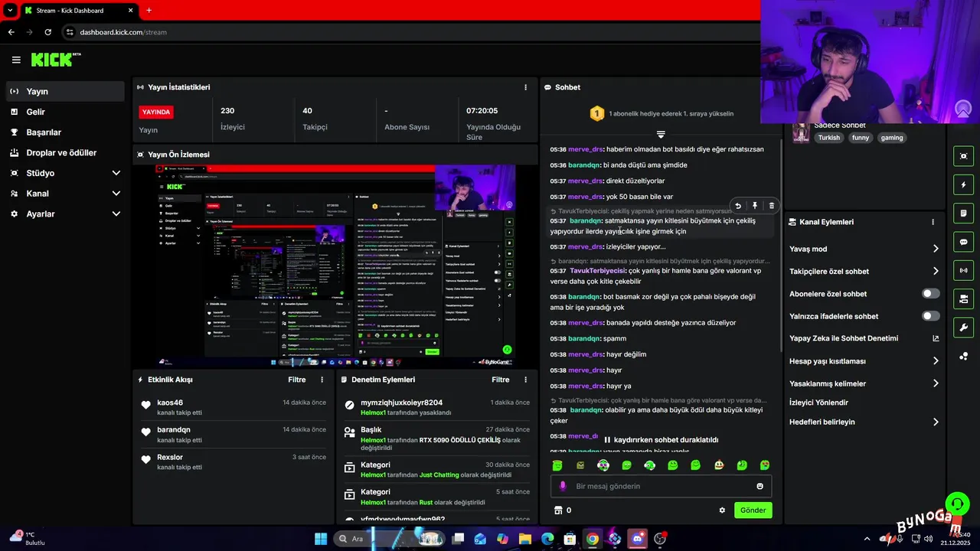Select Başarılar in the left sidebar
This screenshot has width=980, height=551.
[65, 132]
